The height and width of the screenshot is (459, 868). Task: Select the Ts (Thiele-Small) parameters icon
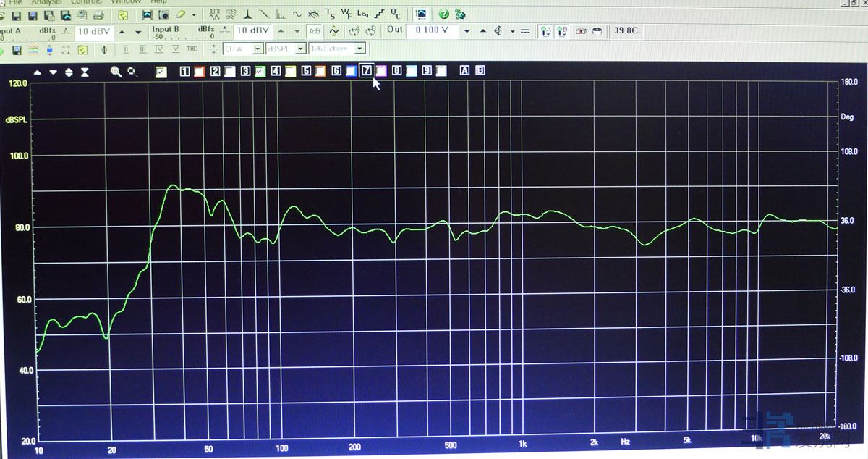click(x=331, y=14)
